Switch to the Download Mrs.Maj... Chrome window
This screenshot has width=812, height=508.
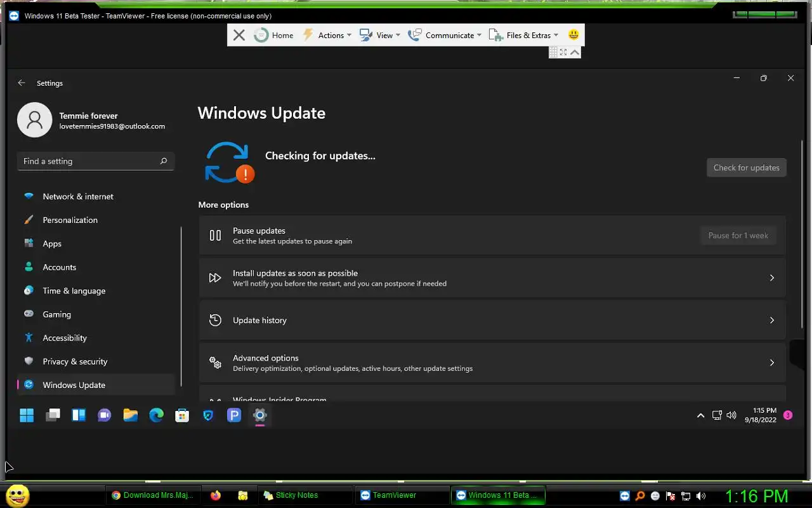pyautogui.click(x=153, y=495)
